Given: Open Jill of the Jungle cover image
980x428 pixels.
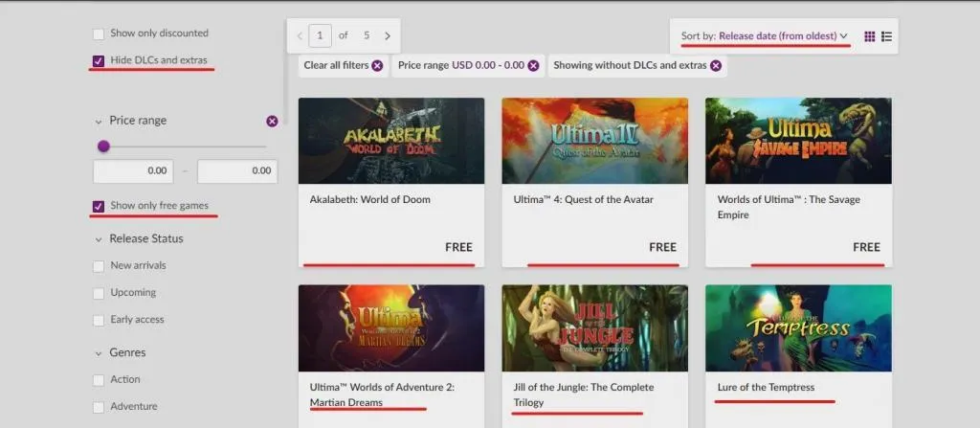Looking at the screenshot, I should pos(595,328).
